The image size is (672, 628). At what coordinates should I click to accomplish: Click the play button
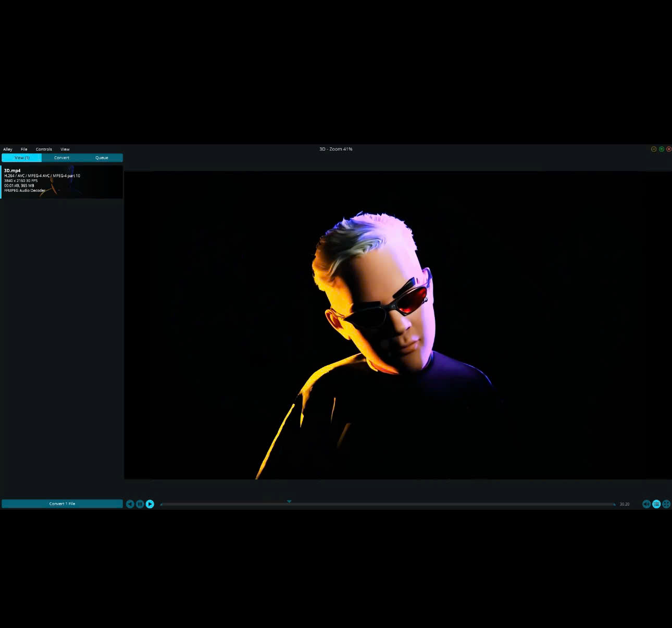click(x=150, y=504)
